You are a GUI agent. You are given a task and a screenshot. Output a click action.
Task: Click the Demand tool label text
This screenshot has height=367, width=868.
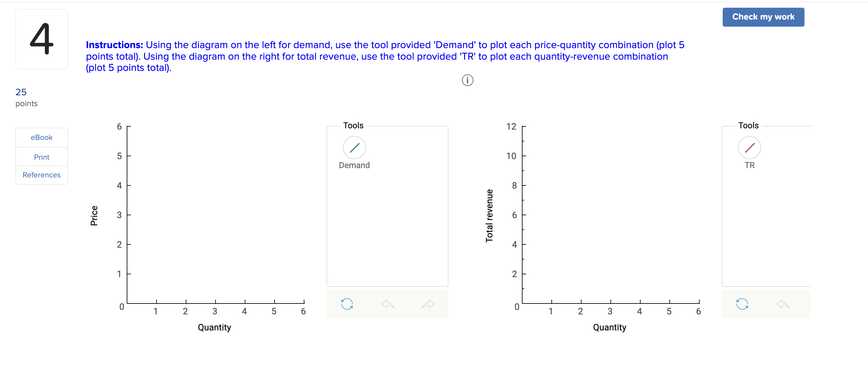[354, 165]
